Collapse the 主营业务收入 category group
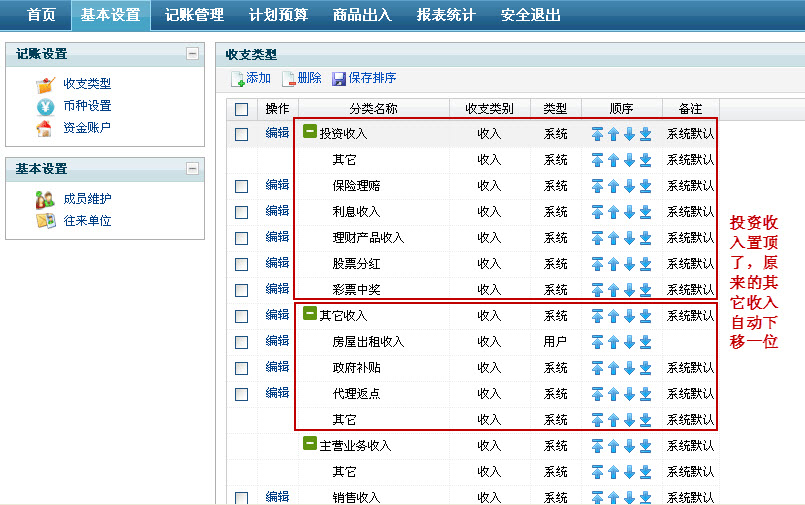The width and height of the screenshot is (805, 505). [310, 443]
